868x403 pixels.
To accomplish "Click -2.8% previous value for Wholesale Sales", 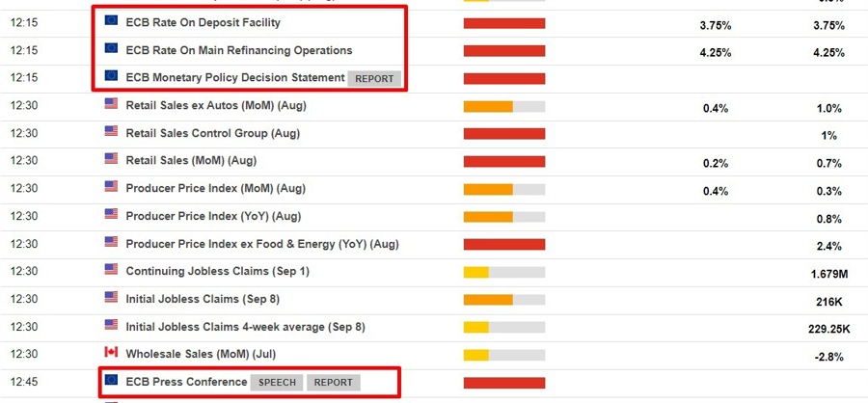I will click(828, 356).
